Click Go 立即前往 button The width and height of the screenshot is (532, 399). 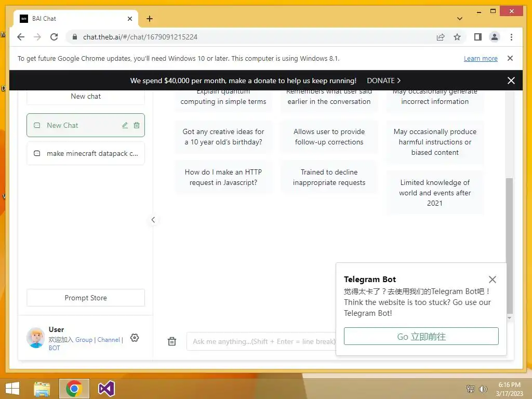click(x=421, y=336)
